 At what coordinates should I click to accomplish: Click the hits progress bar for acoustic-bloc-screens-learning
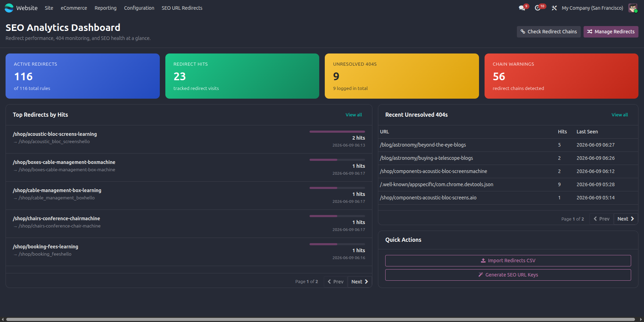point(337,132)
